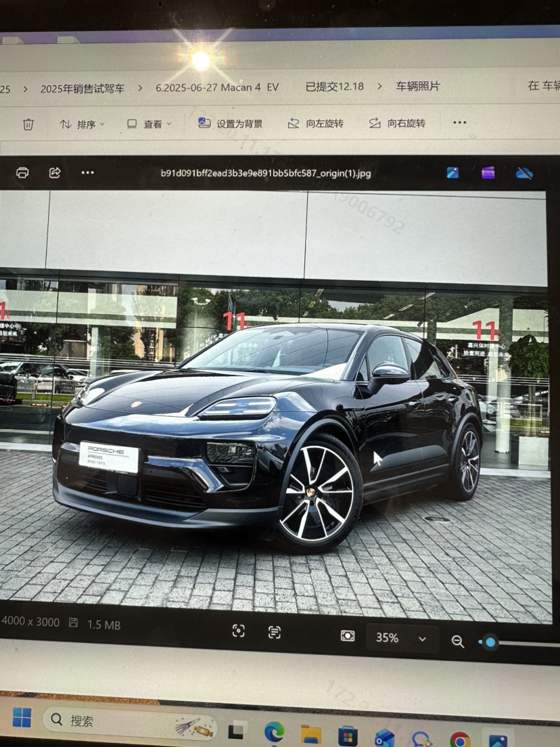Click the zoom out magnifier icon
This screenshot has height=747, width=560.
(458, 641)
